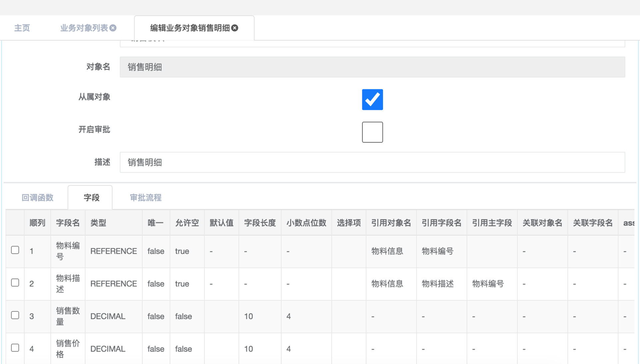Click the 字段名 column header
The width and height of the screenshot is (640, 364).
(x=68, y=223)
